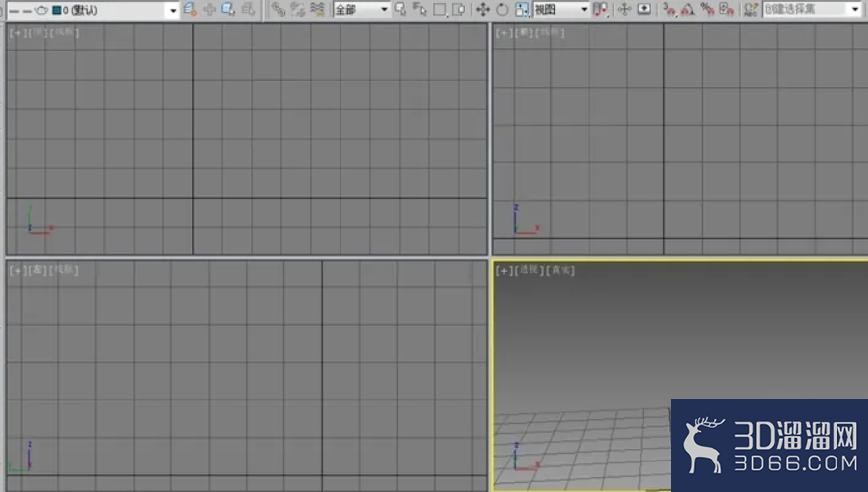Image resolution: width=868 pixels, height=492 pixels.
Task: Toggle layer hide dash in layer dropdown
Action: (14, 11)
